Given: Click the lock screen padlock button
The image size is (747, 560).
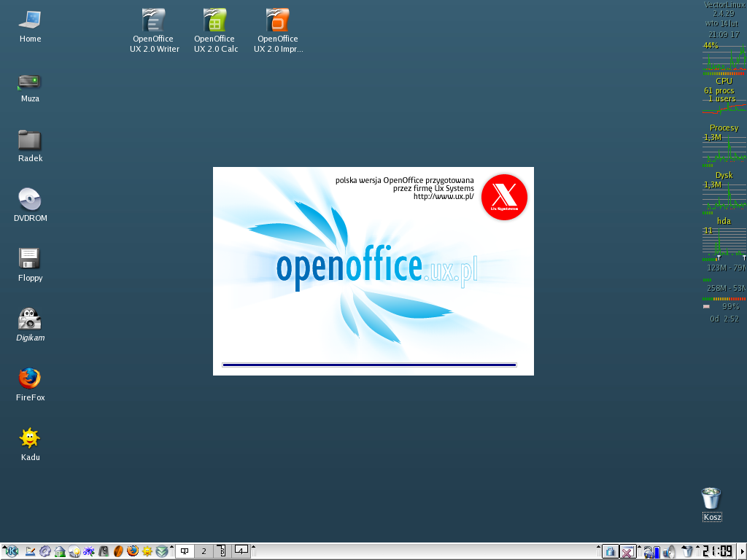Looking at the screenshot, I should pos(611,551).
